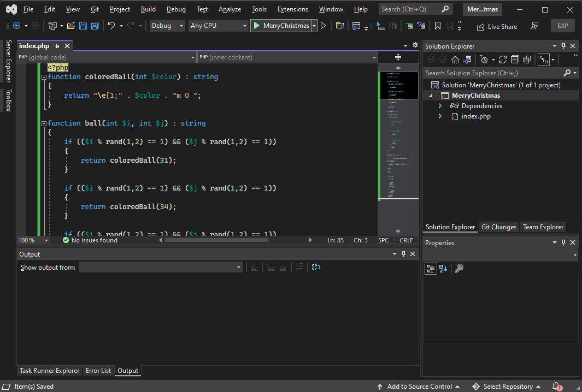Open the File menu
Screen dimensions: 582x392
[28, 9]
